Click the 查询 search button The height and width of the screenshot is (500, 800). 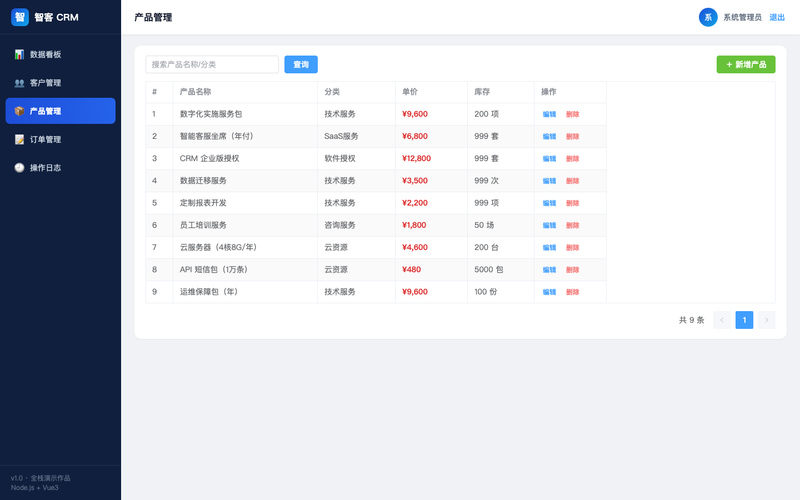(x=301, y=64)
